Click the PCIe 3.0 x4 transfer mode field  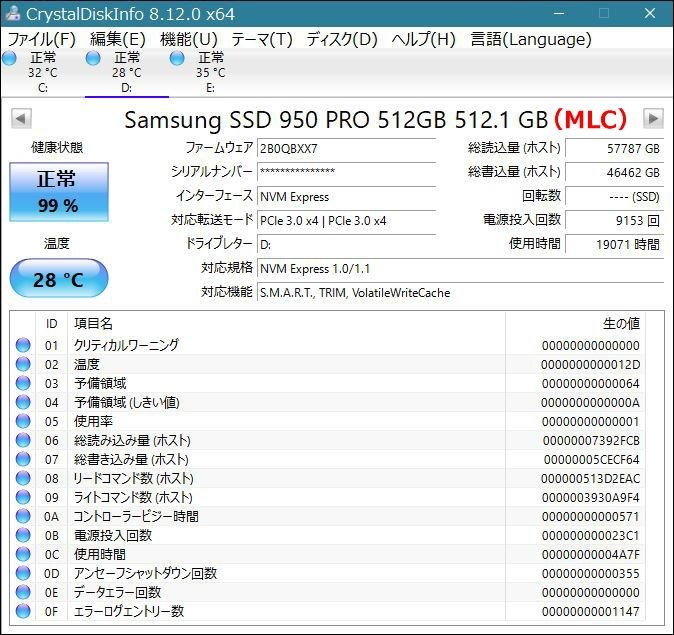coord(346,221)
